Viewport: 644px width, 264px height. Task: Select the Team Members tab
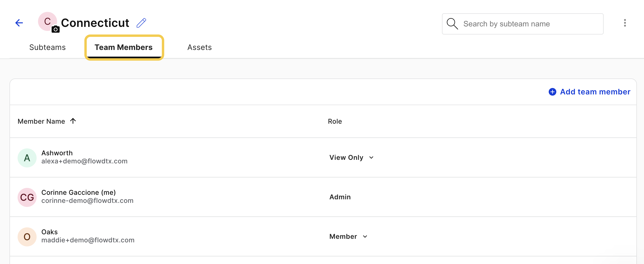[x=124, y=47]
